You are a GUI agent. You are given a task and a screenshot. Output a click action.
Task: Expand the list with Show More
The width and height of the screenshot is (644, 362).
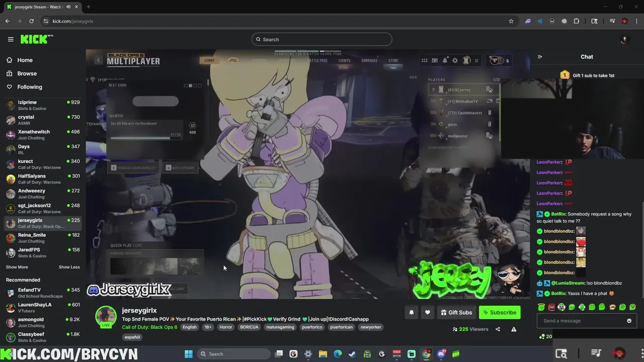(17, 267)
